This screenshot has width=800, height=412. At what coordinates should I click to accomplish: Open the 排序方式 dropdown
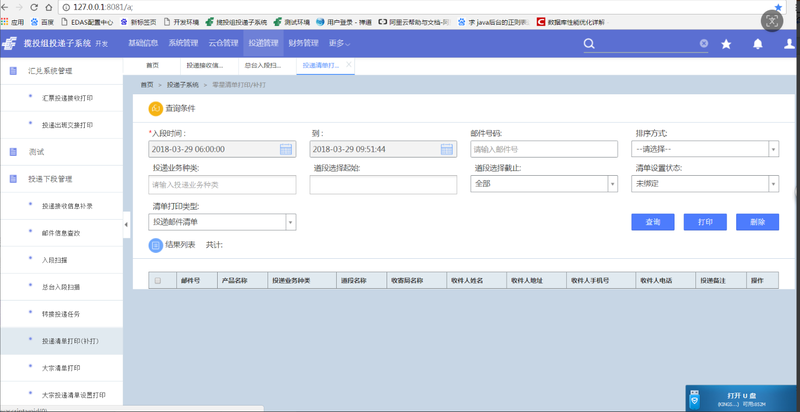705,149
